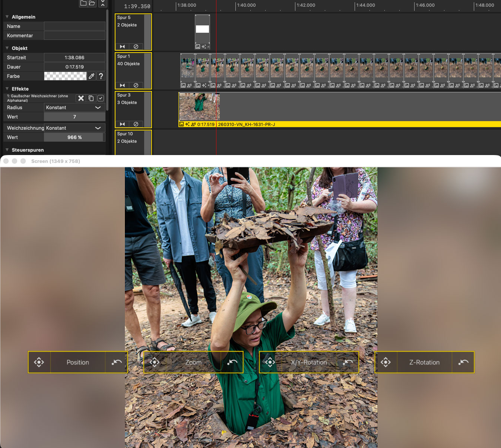Toggle the Gaußscher Weichzeichner effect checkbox

tap(101, 98)
